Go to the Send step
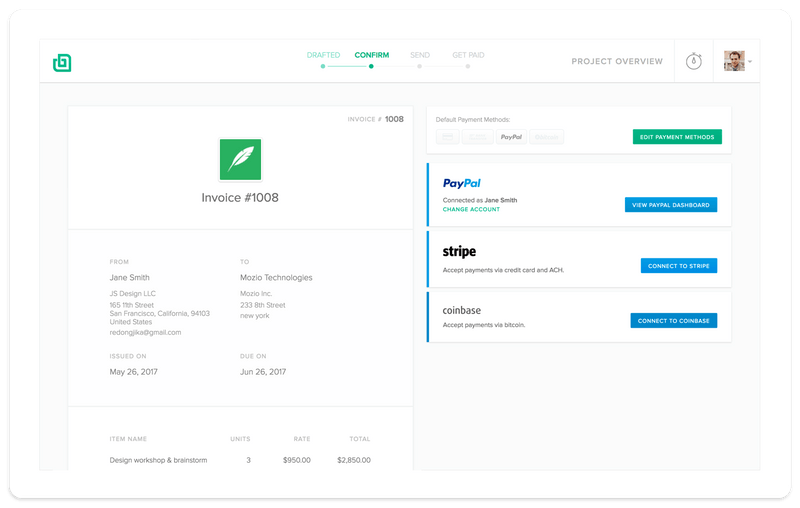The width and height of the screenshot is (800, 508). [x=420, y=55]
